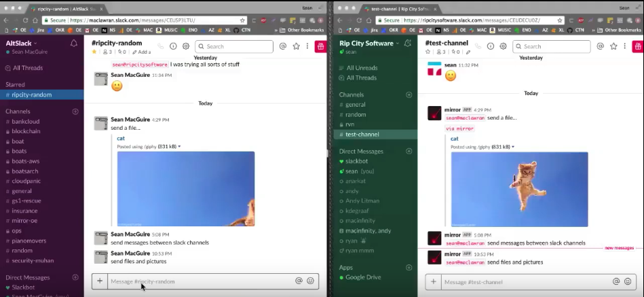Open cat GIF preview in #ripcity-random
644x297 pixels.
click(x=186, y=189)
